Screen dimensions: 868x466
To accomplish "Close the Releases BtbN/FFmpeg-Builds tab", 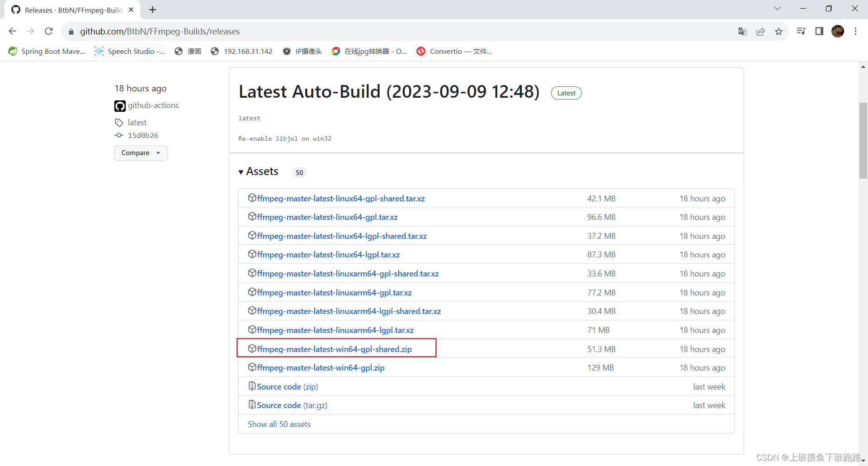I will pos(131,10).
